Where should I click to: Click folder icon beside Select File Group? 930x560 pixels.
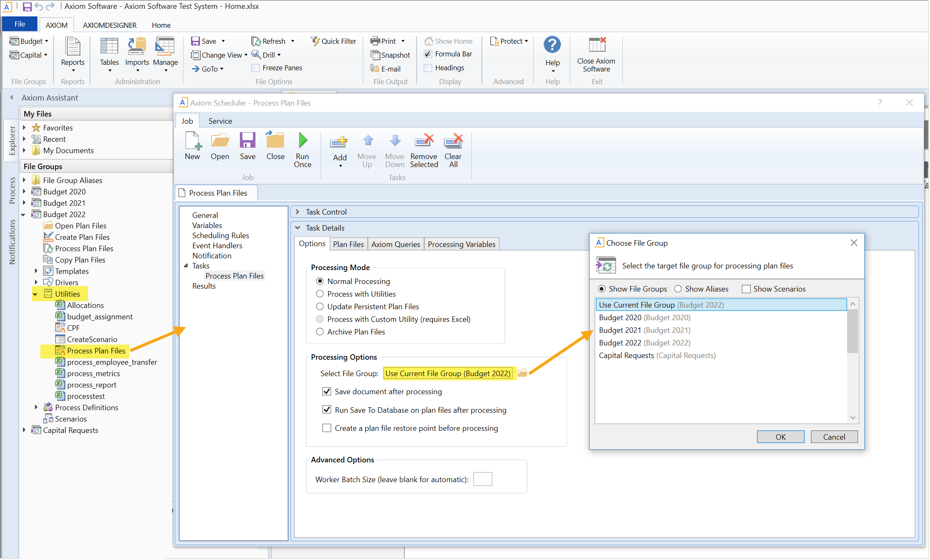(522, 373)
